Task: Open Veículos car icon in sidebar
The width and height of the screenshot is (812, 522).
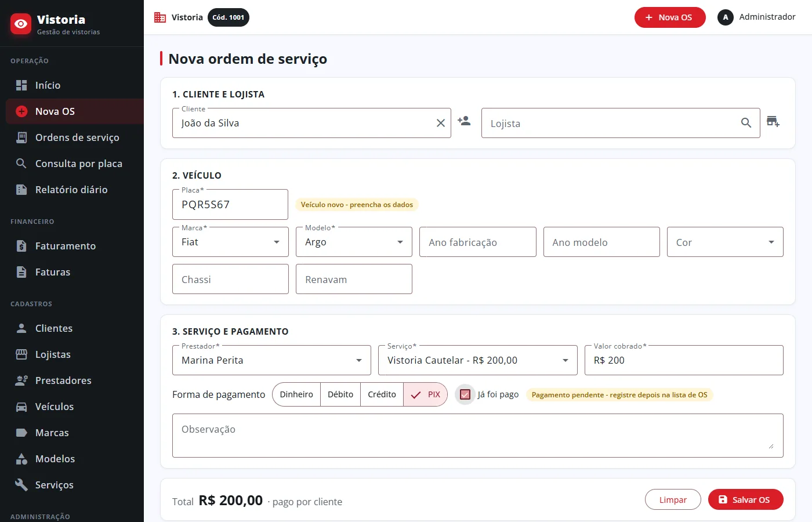Action: (x=21, y=407)
